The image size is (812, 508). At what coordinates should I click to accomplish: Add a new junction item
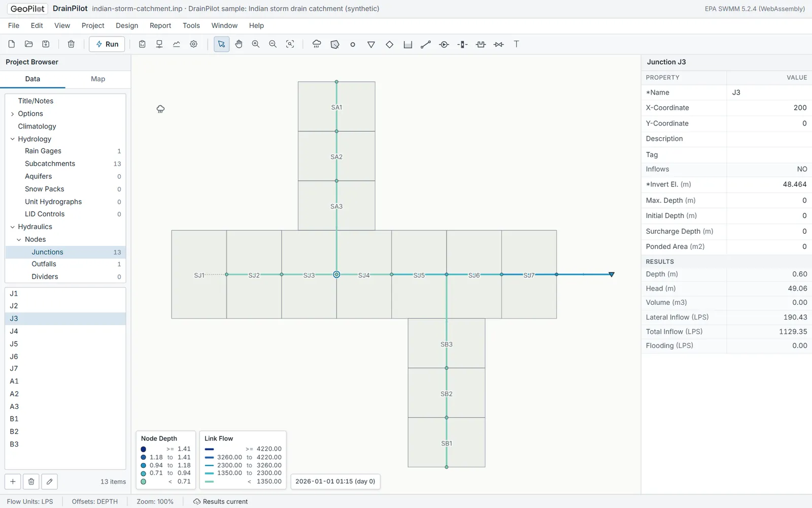pyautogui.click(x=13, y=482)
